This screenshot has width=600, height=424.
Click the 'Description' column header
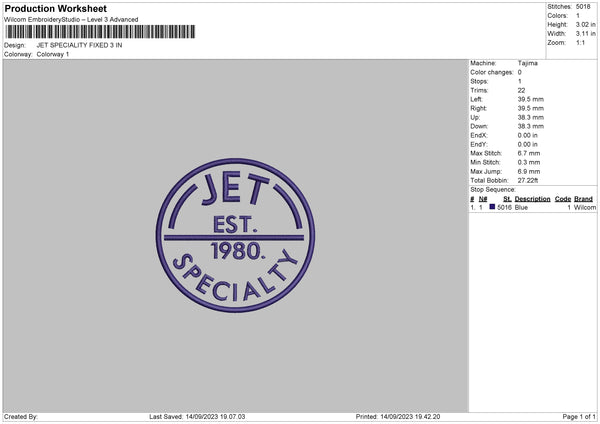(532, 199)
